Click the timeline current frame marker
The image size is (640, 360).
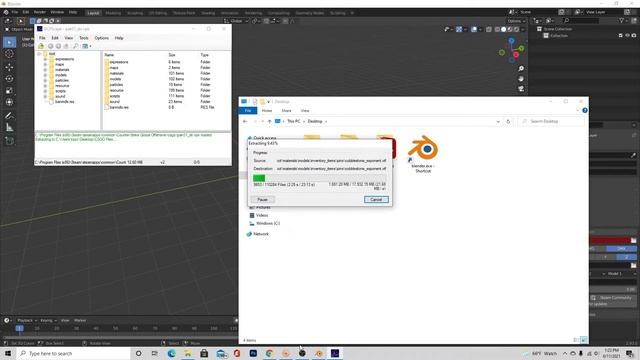point(19,328)
